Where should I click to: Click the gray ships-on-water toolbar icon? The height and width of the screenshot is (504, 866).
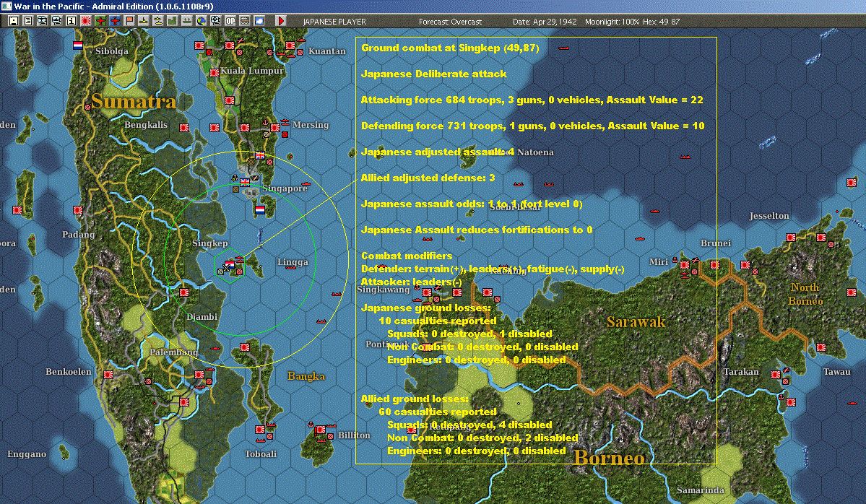[186, 21]
